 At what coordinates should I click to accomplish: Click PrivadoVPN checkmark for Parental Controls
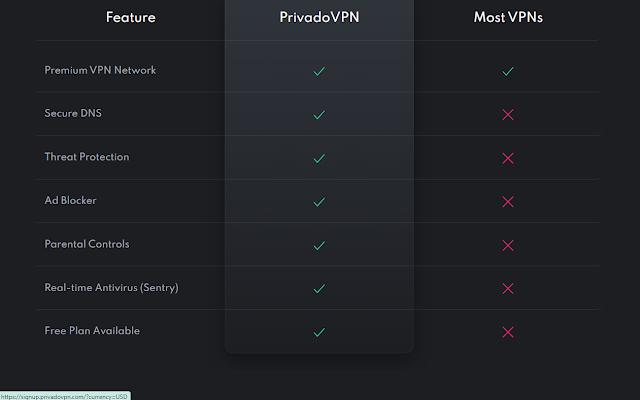(x=319, y=245)
